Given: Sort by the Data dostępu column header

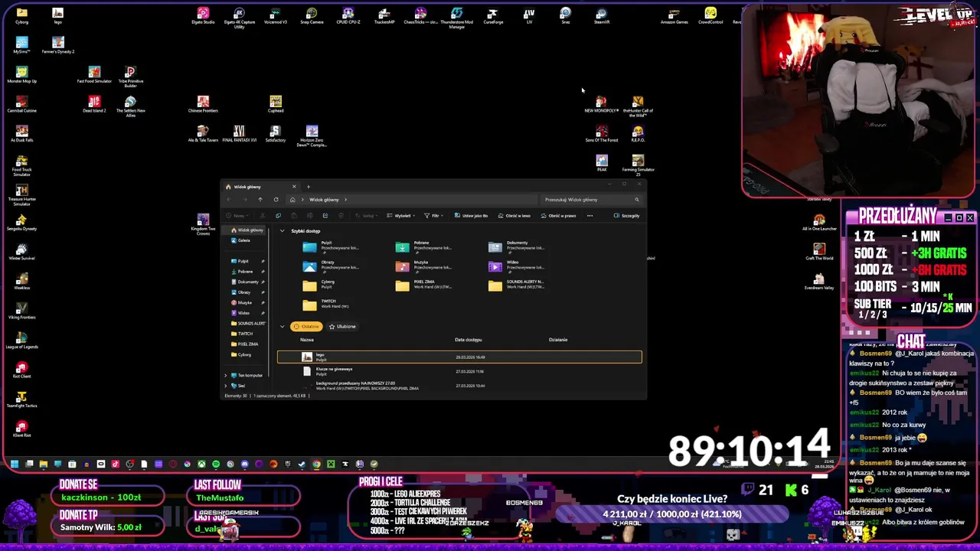Looking at the screenshot, I should tap(468, 340).
